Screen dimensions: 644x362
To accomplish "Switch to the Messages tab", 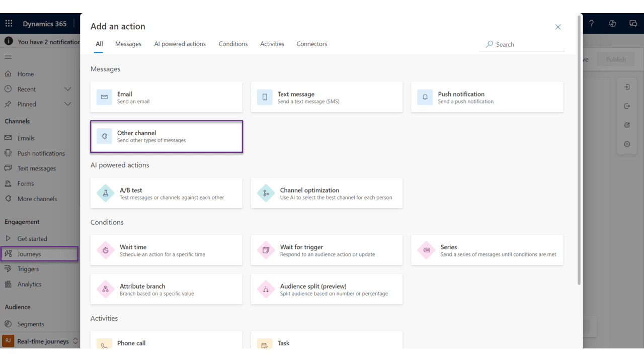I will tap(128, 44).
